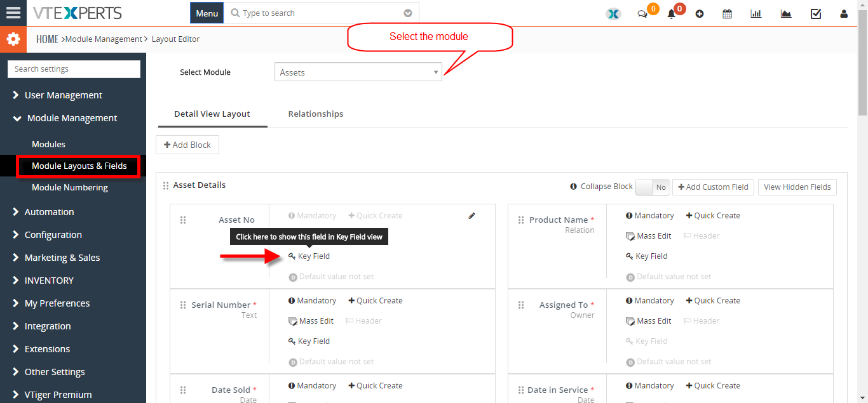Screen dimensions: 868x403
Task: Open the chat comments icon
Action: [642, 14]
